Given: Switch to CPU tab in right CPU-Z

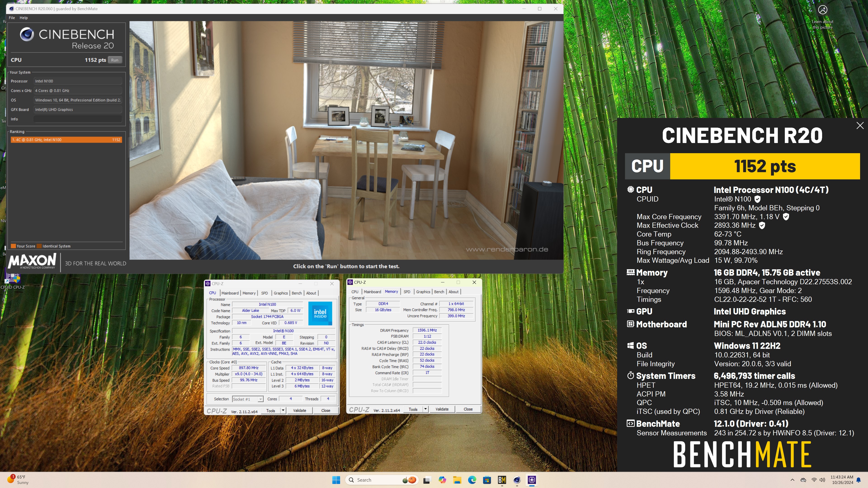Looking at the screenshot, I should pos(355,292).
